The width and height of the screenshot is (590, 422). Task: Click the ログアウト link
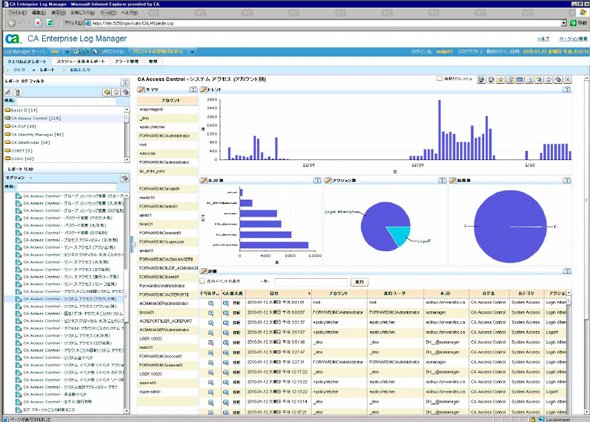click(x=470, y=52)
